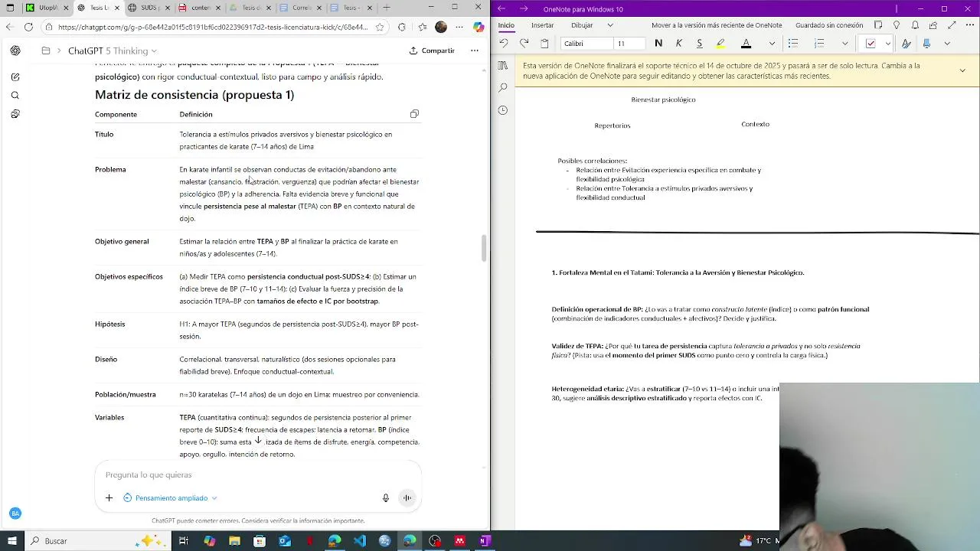Add page to favorites with star icon
This screenshot has height=551, width=980.
pos(380,27)
